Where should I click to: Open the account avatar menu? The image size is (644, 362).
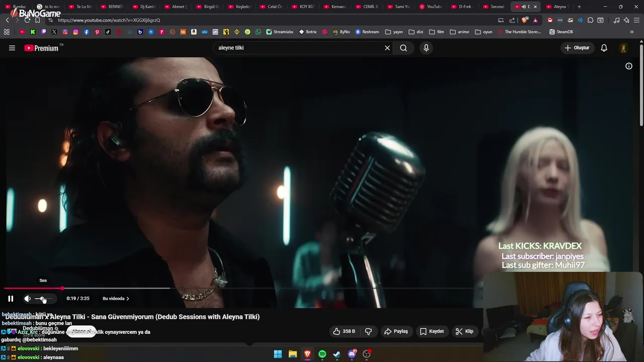point(623,48)
